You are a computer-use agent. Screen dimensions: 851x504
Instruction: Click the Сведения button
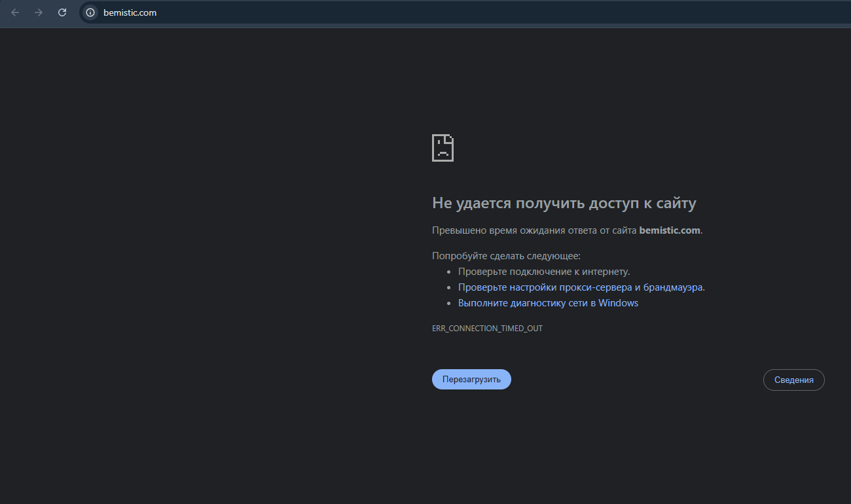coord(794,380)
